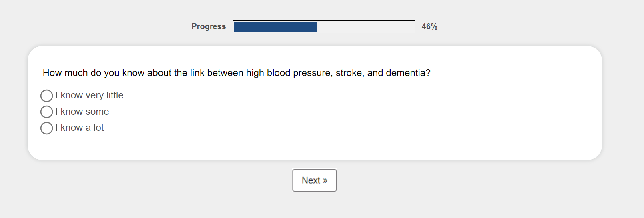Click the "I know some" label text
The width and height of the screenshot is (644, 218).
[x=82, y=112]
